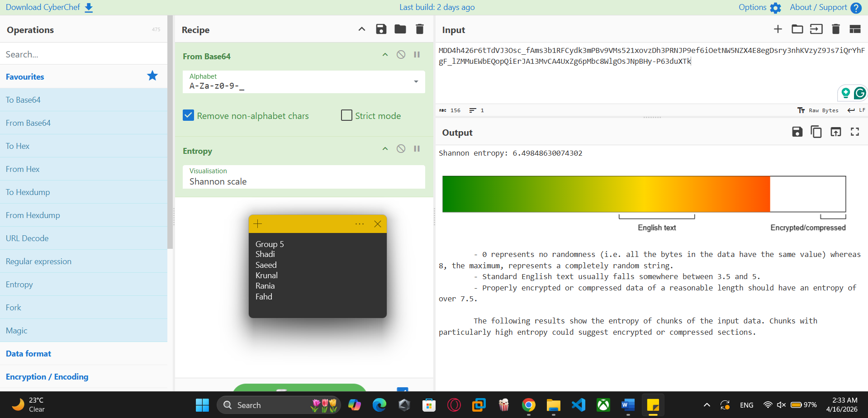Viewport: 868px width, 418px height.
Task: Set breakpoint on From Base64 operation
Action: [417, 55]
